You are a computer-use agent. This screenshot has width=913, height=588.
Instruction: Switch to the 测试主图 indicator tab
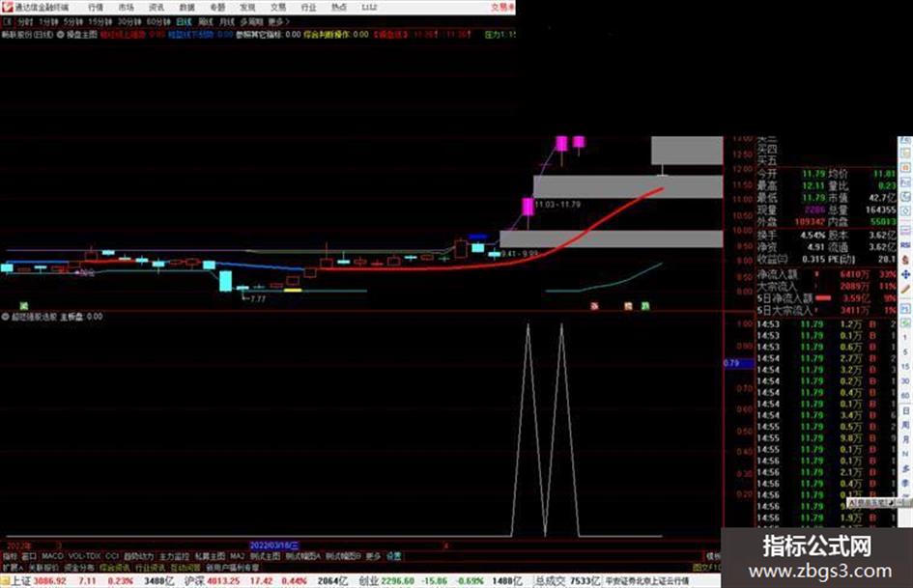(265, 556)
